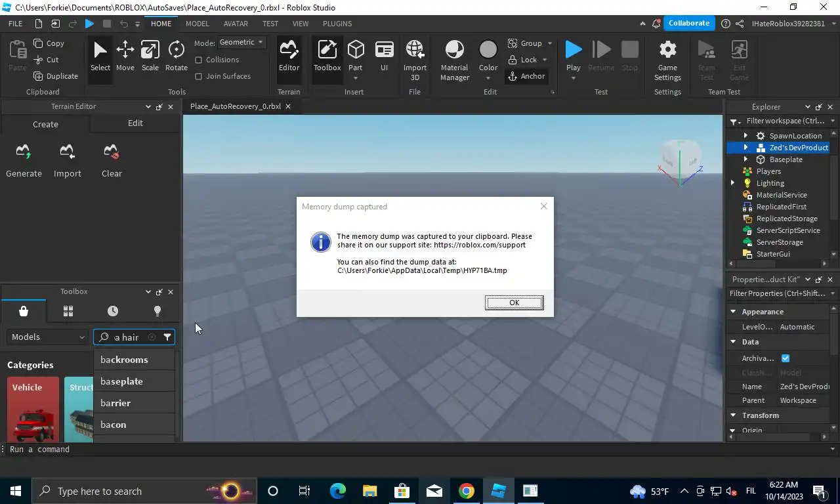
Task: Select the backrooms search suggestion
Action: [134, 360]
